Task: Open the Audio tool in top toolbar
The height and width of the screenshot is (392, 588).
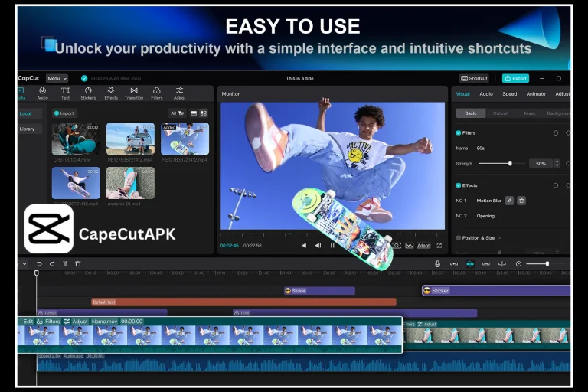Action: coord(42,93)
